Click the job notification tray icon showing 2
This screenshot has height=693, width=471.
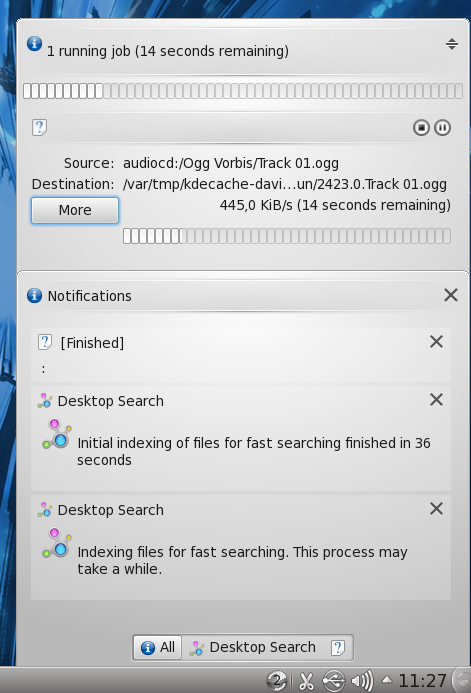[277, 681]
